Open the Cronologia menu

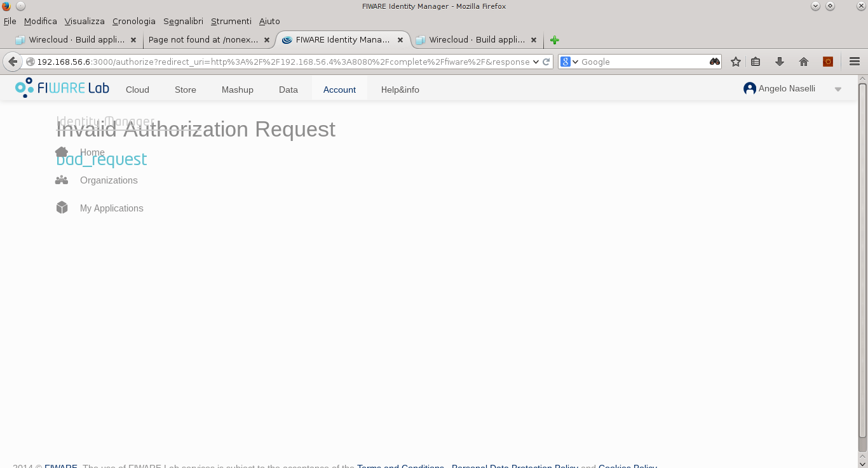(x=134, y=21)
